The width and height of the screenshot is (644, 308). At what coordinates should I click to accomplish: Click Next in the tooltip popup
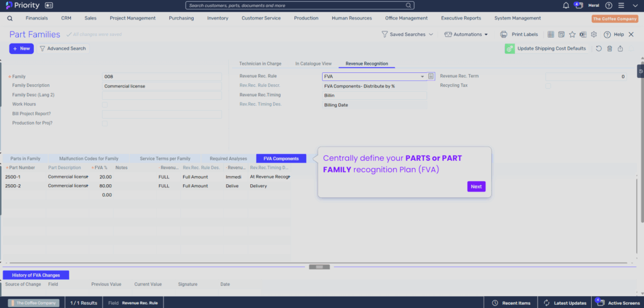pyautogui.click(x=477, y=187)
